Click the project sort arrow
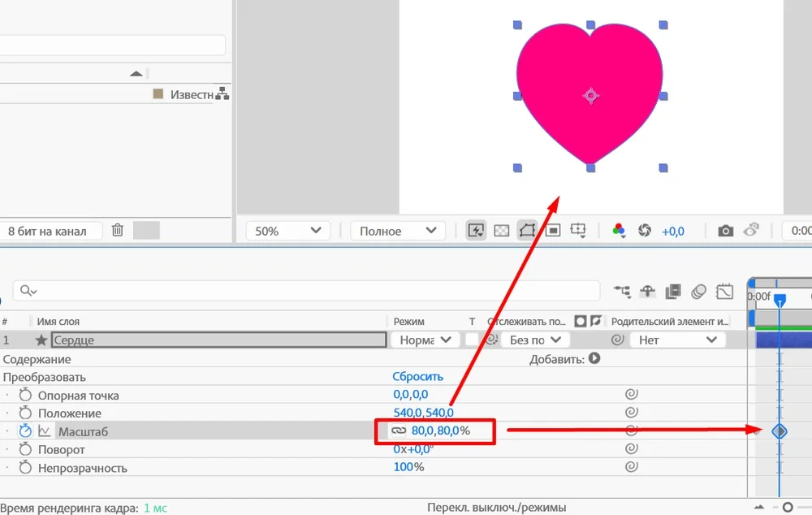This screenshot has height=515, width=812. tap(136, 74)
